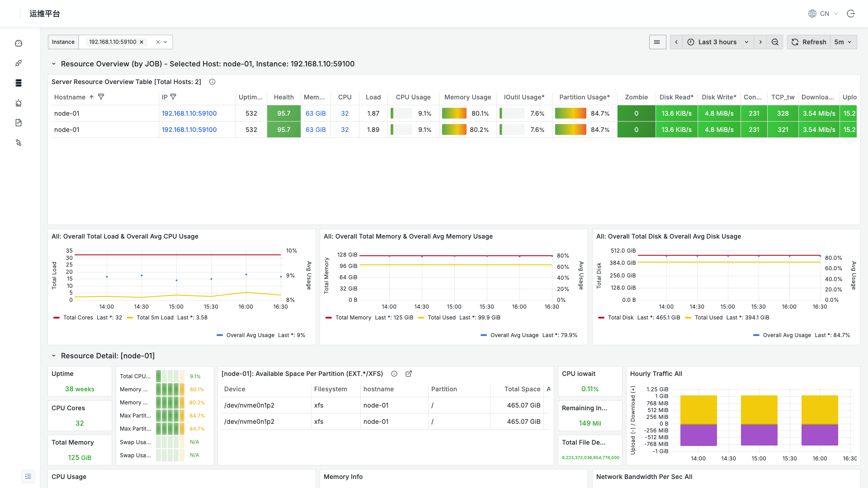
Task: Filter the IP column
Action: (x=173, y=97)
